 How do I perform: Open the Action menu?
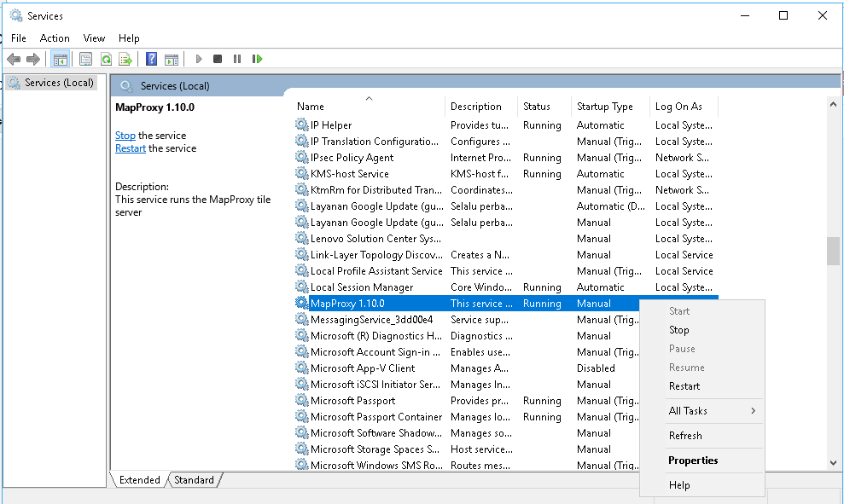(55, 38)
